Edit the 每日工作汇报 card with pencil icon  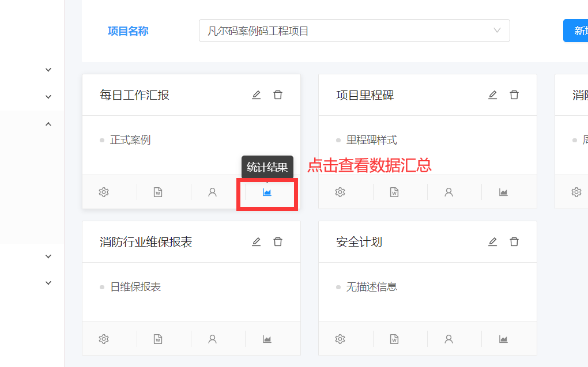click(256, 95)
